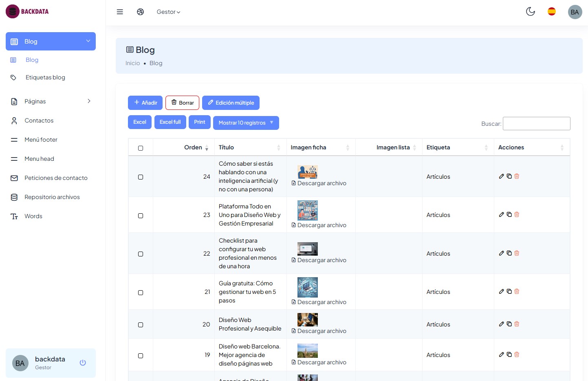Click the globe website icon in top bar
The width and height of the screenshot is (588, 381).
pos(141,12)
